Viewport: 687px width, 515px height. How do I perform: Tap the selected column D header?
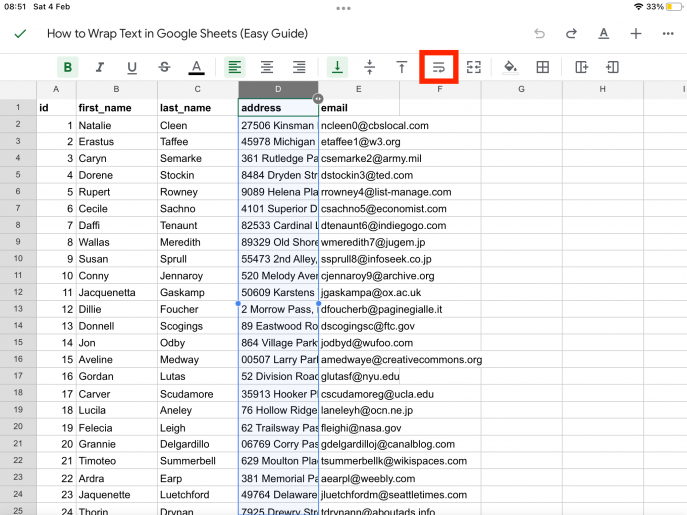pyautogui.click(x=278, y=89)
